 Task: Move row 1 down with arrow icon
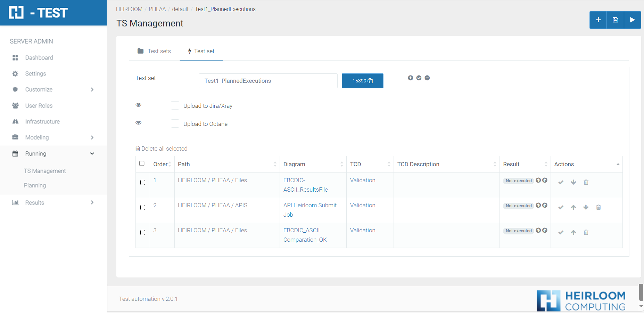[x=573, y=182]
